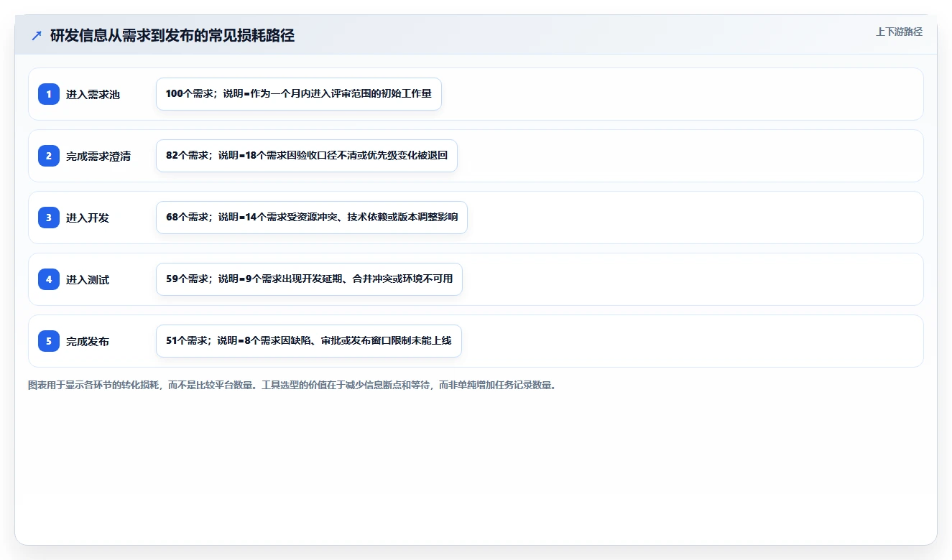The height and width of the screenshot is (560, 952).
Task: Click the step 1 number badge
Action: pyautogui.click(x=49, y=94)
